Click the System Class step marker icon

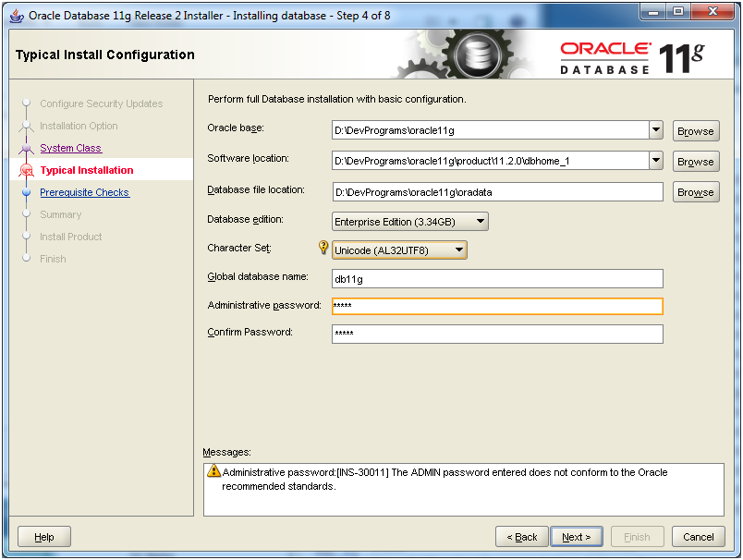pyautogui.click(x=27, y=148)
